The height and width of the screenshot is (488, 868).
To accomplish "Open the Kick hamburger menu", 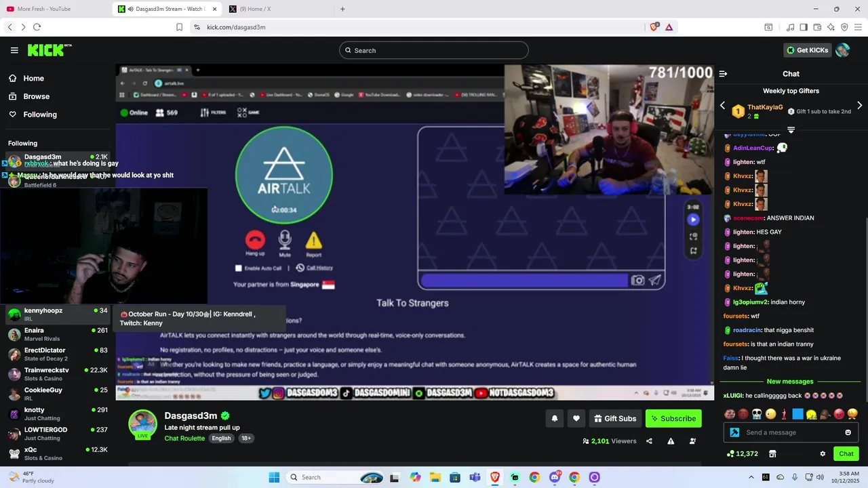I will [x=14, y=50].
